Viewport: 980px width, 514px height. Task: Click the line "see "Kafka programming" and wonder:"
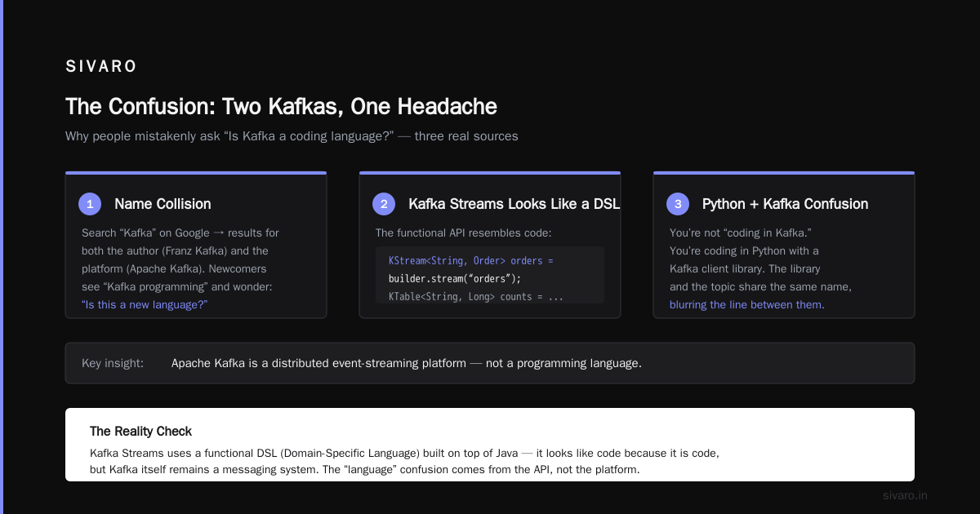(x=177, y=287)
